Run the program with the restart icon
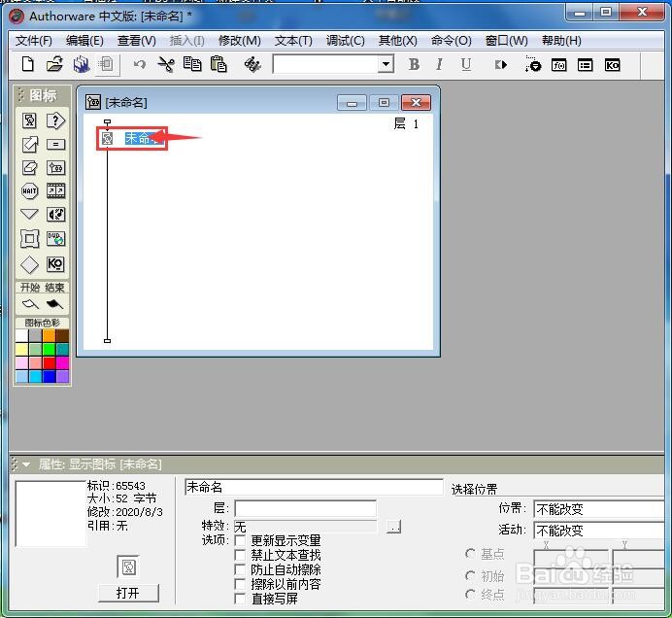 (500, 65)
